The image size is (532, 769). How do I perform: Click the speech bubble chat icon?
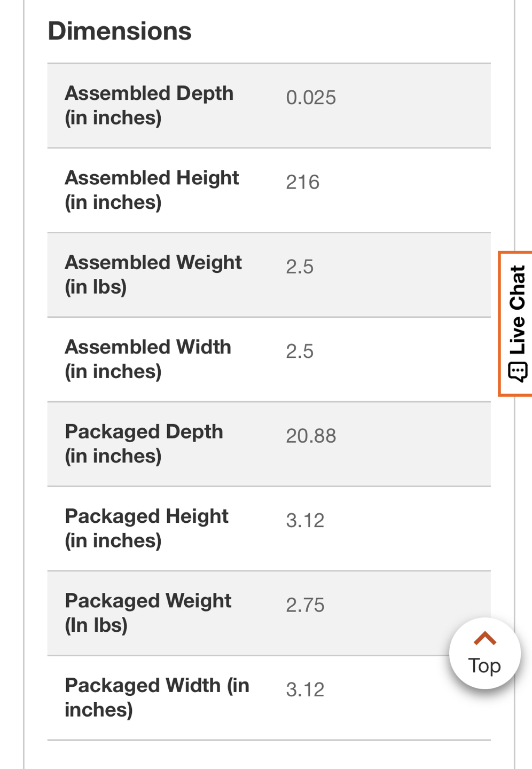517,371
